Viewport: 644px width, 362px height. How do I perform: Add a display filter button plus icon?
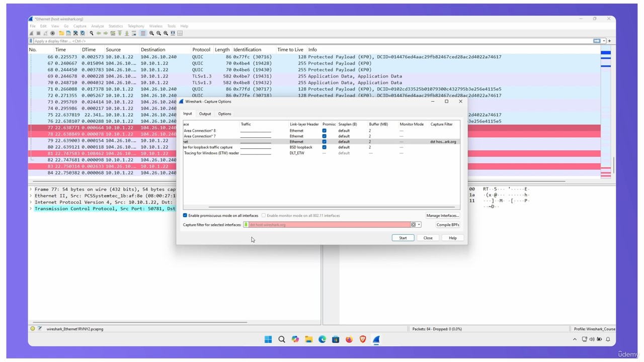(x=609, y=41)
